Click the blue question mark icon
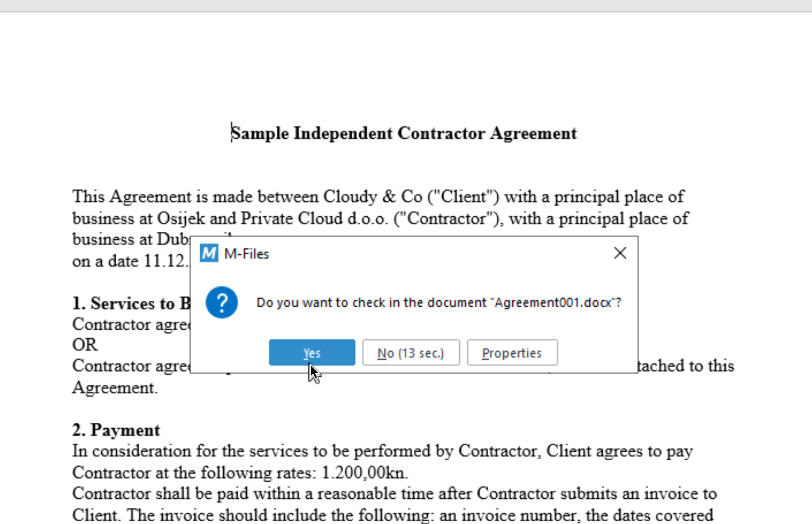Screen dimensions: 812x524 click(222, 302)
